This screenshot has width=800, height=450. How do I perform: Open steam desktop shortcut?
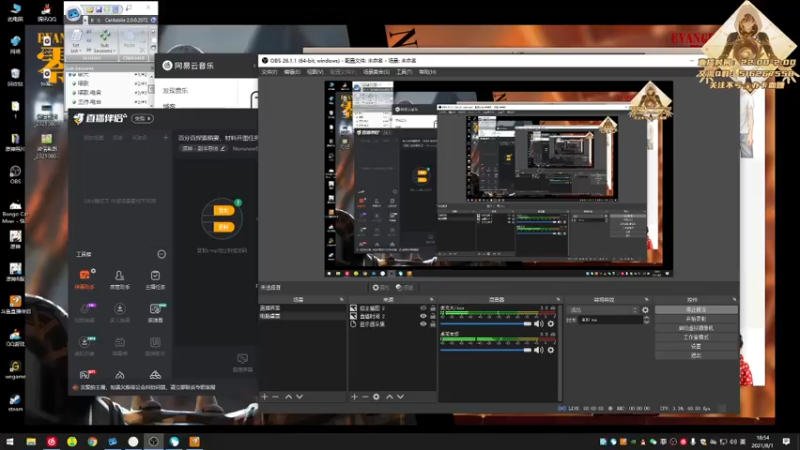(15, 402)
